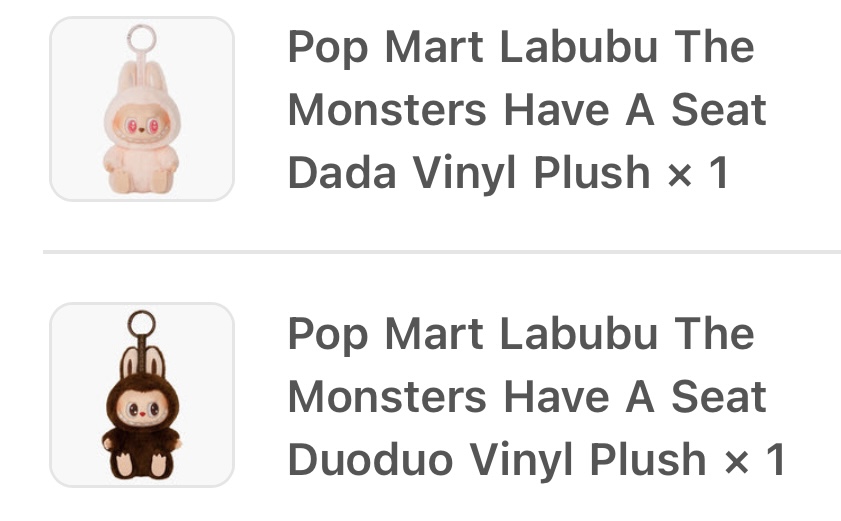Click "Pop Mart" in the first item title
Viewport: 841px width, 521px height.
[386, 48]
